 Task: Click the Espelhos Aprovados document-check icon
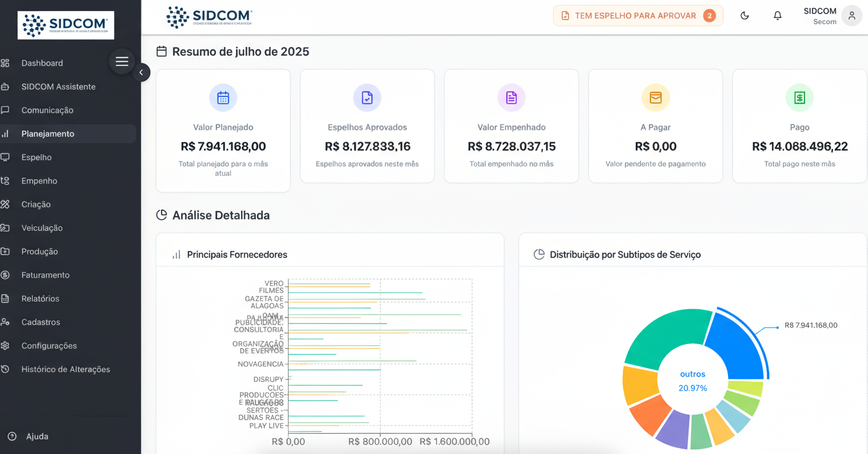coord(367,97)
